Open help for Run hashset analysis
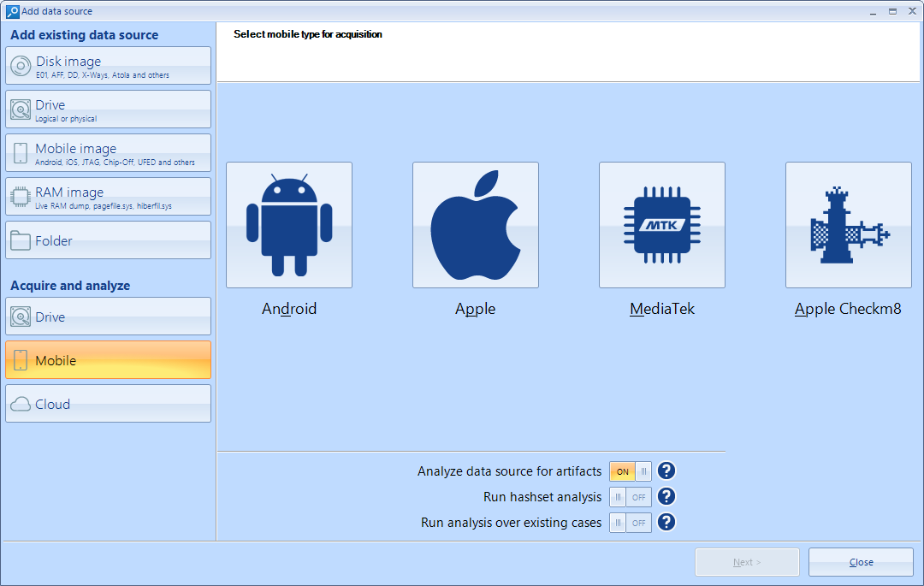This screenshot has height=586, width=924. coord(666,496)
